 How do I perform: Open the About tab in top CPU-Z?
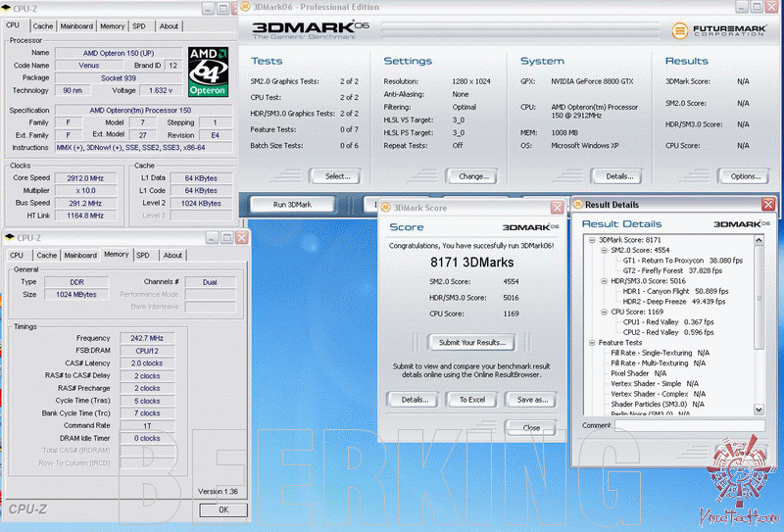170,26
